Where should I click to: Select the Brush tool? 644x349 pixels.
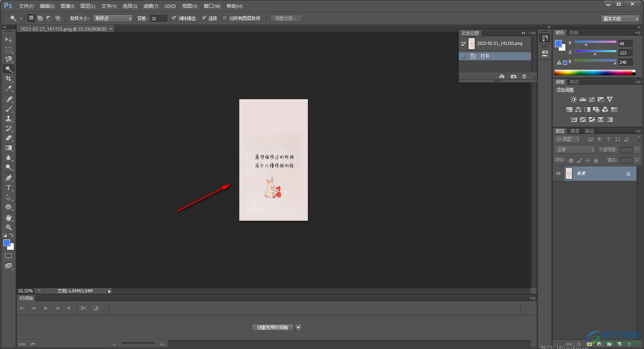(9, 109)
